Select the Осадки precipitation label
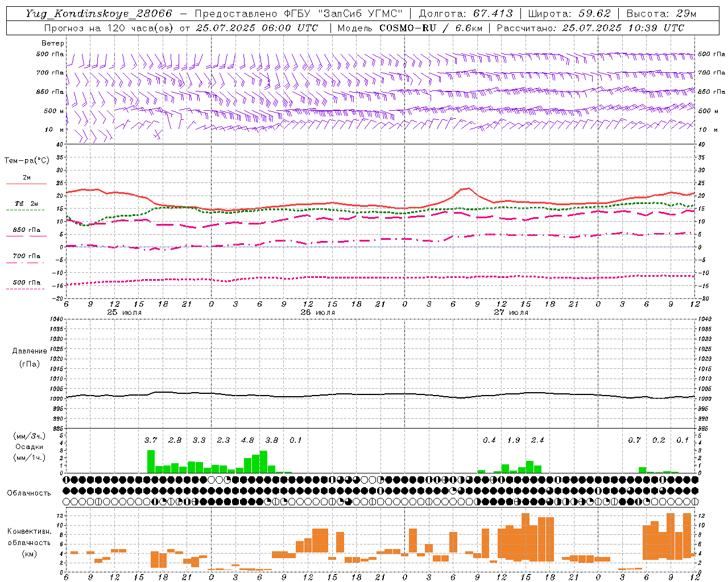The width and height of the screenshot is (728, 582). (29, 447)
